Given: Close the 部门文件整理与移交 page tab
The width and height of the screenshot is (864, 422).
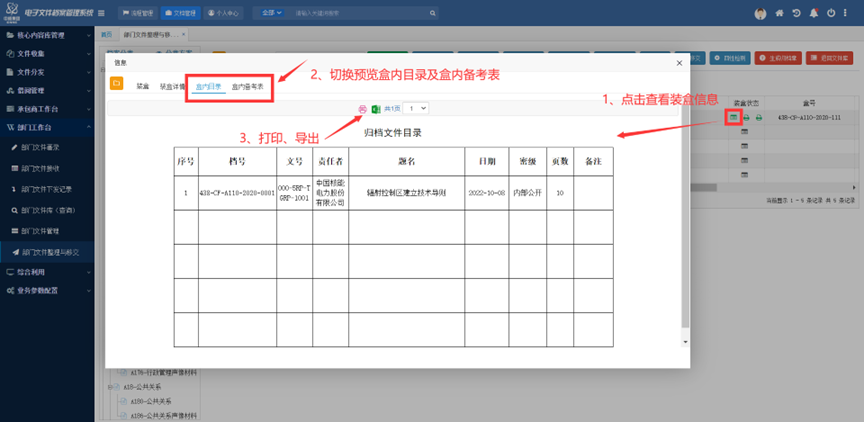Looking at the screenshot, I should (183, 34).
